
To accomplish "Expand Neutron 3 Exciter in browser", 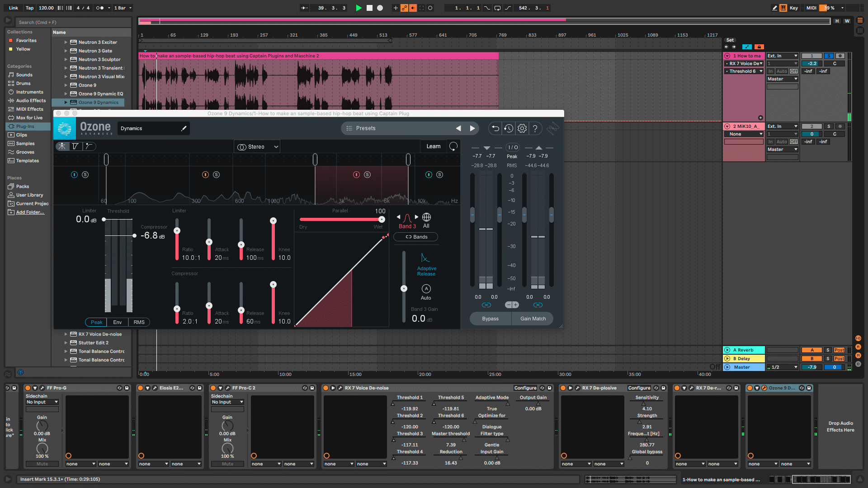I will click(66, 42).
